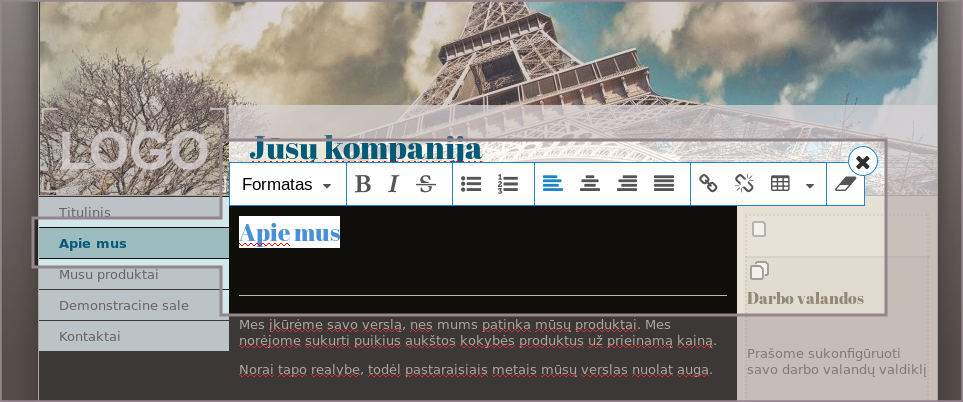This screenshot has width=963, height=402.
Task: Expand the table options arrow
Action: [x=809, y=185]
